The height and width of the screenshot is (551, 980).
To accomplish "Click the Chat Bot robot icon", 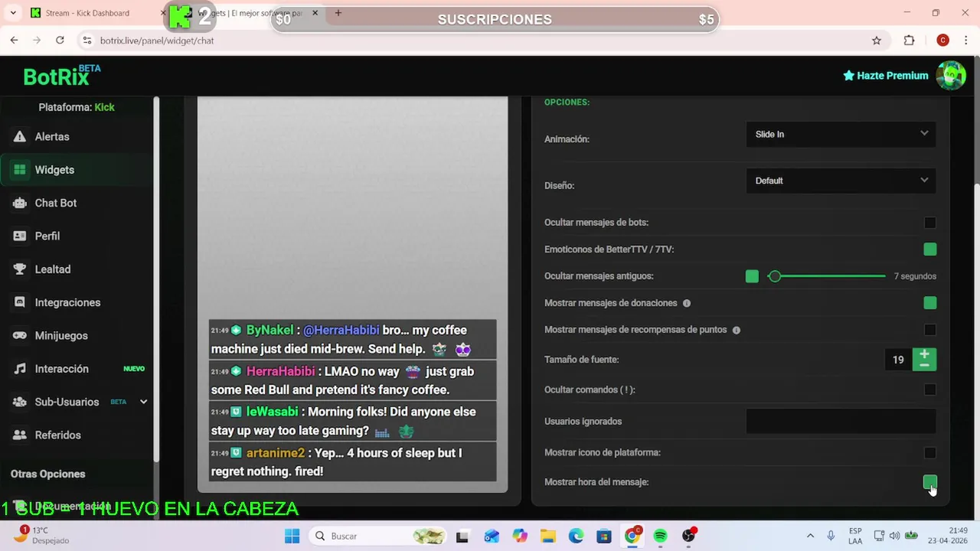I will (x=20, y=203).
